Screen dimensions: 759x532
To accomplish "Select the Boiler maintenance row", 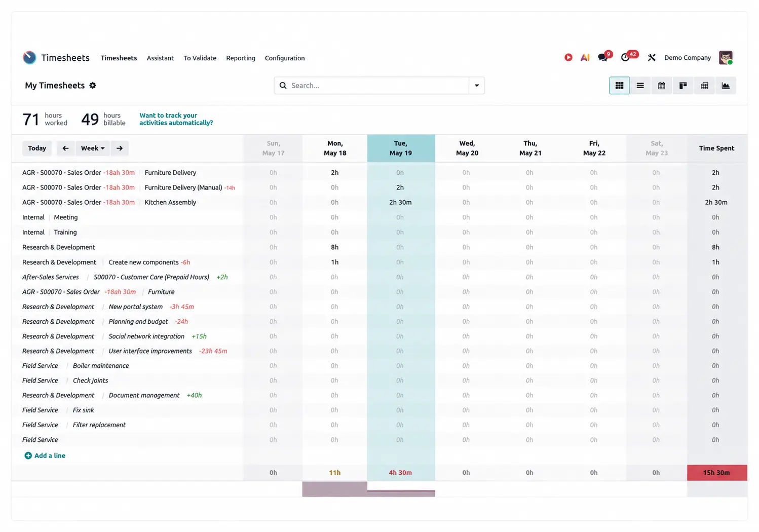I will point(101,365).
